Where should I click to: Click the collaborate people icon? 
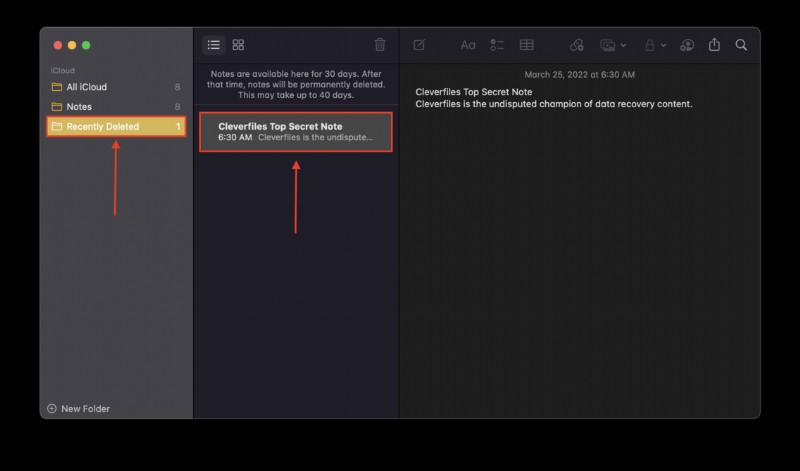[x=687, y=45]
